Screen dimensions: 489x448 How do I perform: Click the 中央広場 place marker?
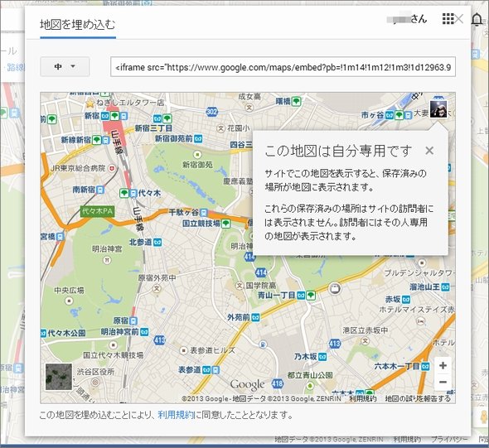pos(70,301)
